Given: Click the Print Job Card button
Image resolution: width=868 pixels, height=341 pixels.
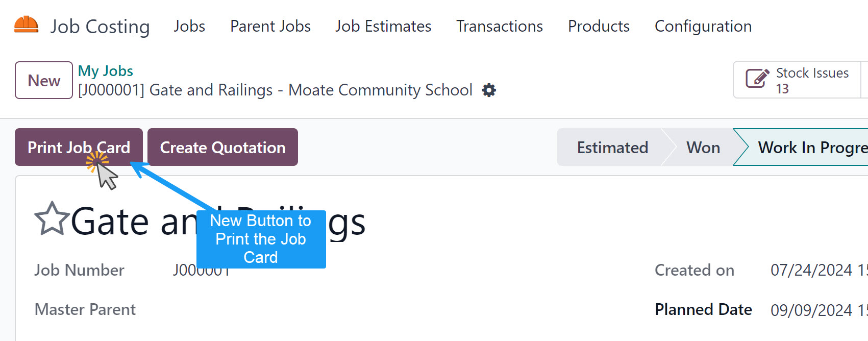Looking at the screenshot, I should coord(79,147).
